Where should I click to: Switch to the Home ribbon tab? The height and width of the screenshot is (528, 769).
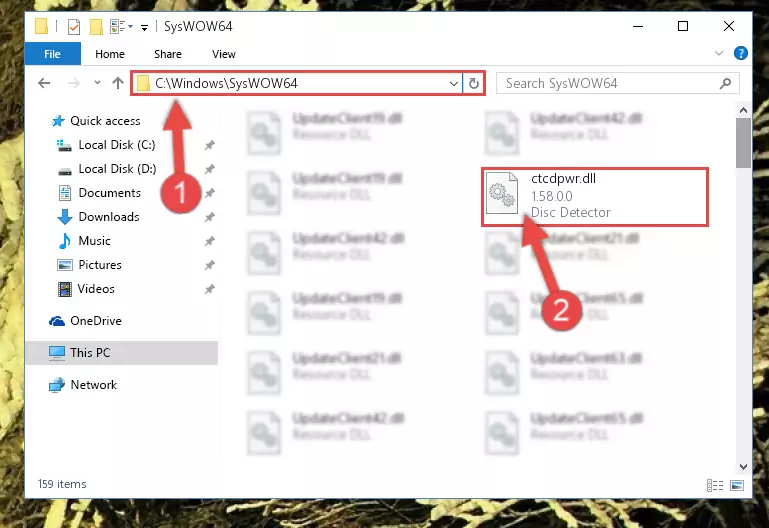pos(110,54)
